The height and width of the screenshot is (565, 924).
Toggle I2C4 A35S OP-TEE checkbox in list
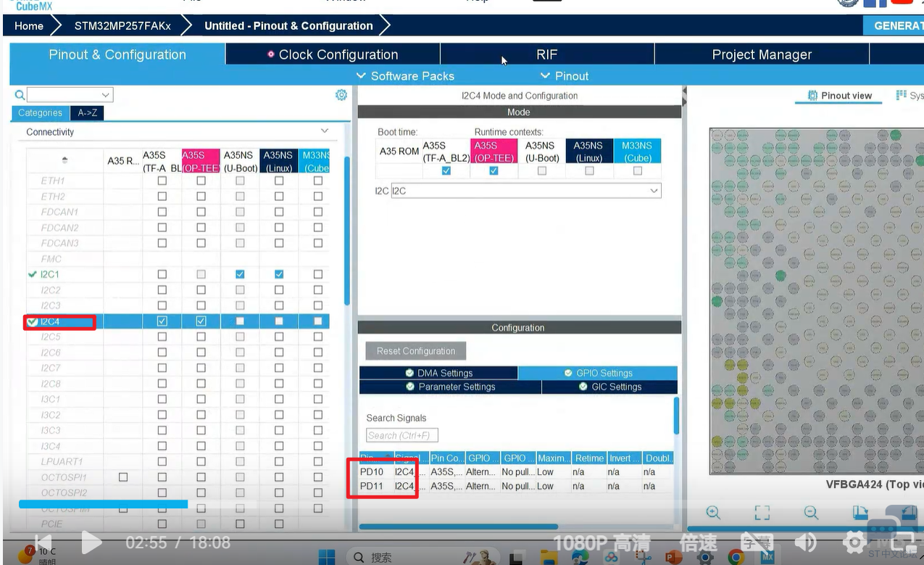[x=201, y=321]
